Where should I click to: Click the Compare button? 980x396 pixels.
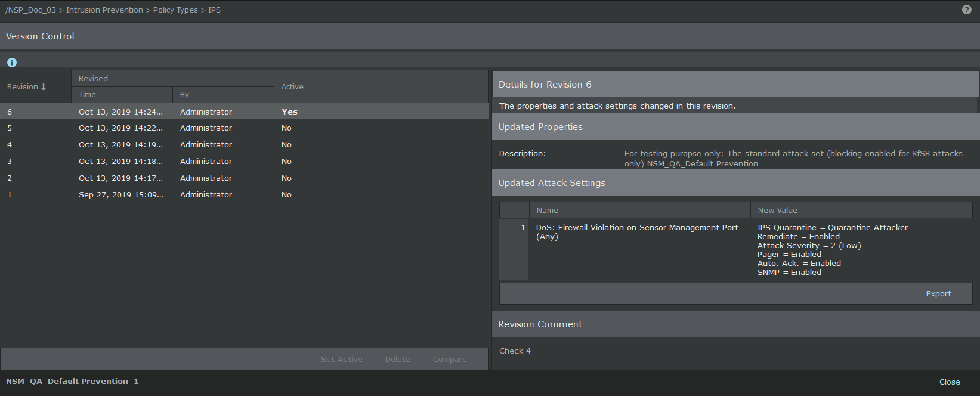450,360
